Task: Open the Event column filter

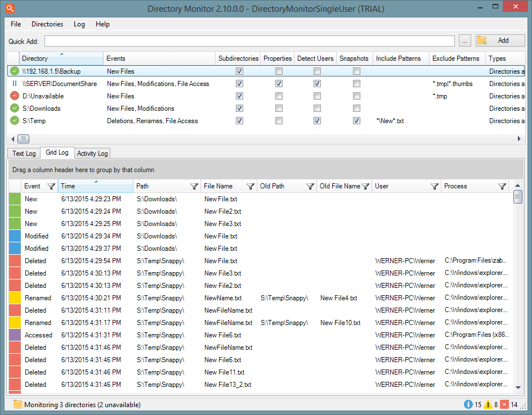Action: click(x=51, y=186)
